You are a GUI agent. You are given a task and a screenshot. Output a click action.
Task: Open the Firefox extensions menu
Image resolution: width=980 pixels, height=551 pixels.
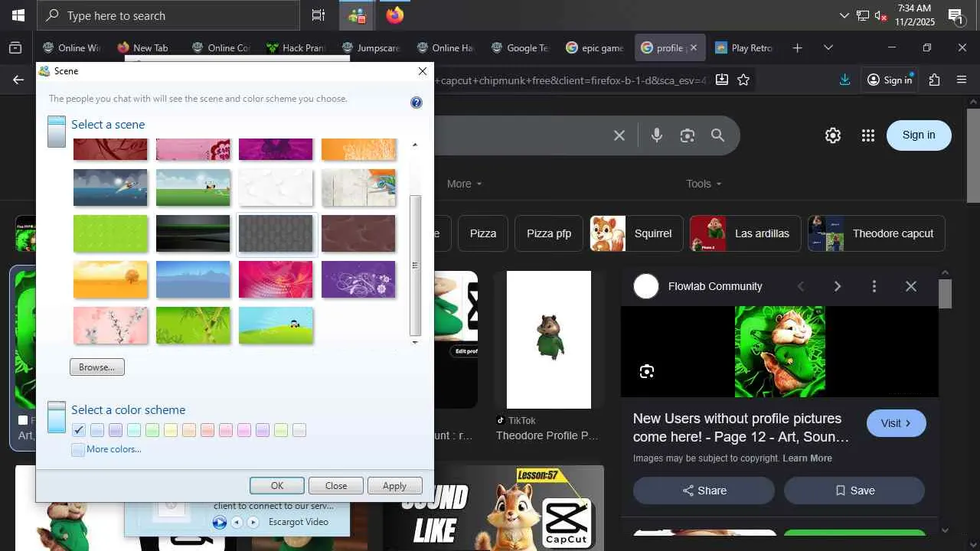[x=934, y=80]
